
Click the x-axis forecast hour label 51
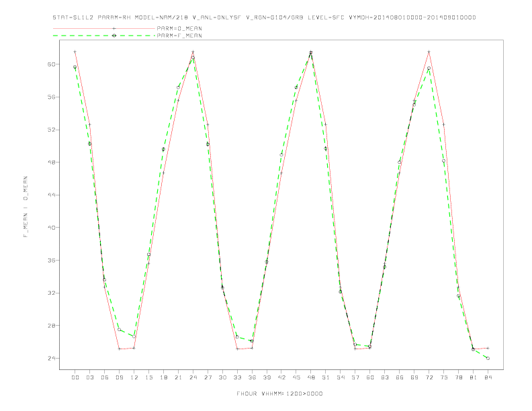tap(326, 377)
